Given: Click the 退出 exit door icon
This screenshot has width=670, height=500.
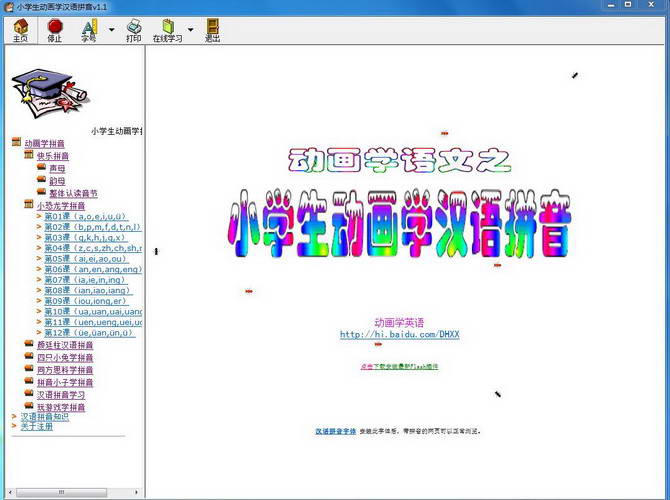Looking at the screenshot, I should pyautogui.click(x=212, y=27).
